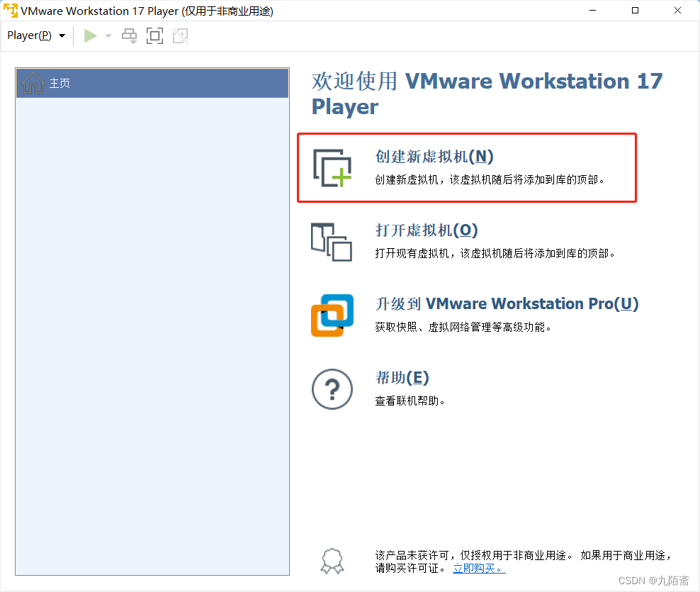Click the house icon next to 主页
The width and height of the screenshot is (700, 592).
pos(33,83)
